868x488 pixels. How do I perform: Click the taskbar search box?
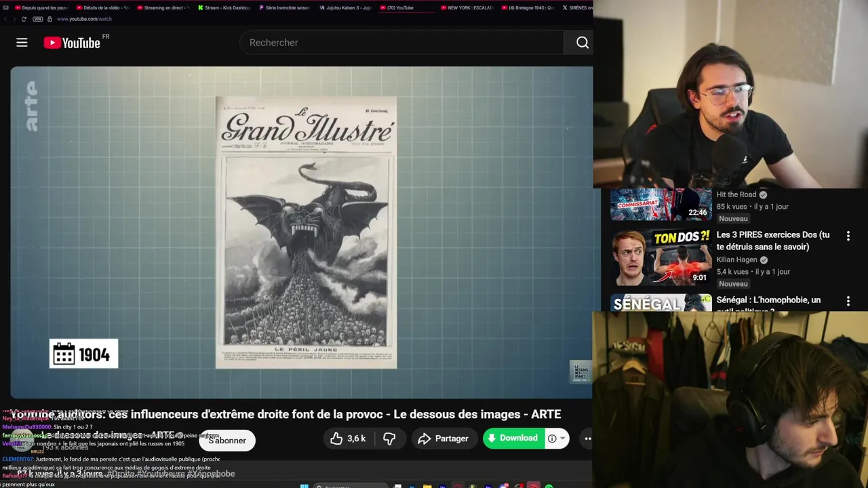pos(353,485)
